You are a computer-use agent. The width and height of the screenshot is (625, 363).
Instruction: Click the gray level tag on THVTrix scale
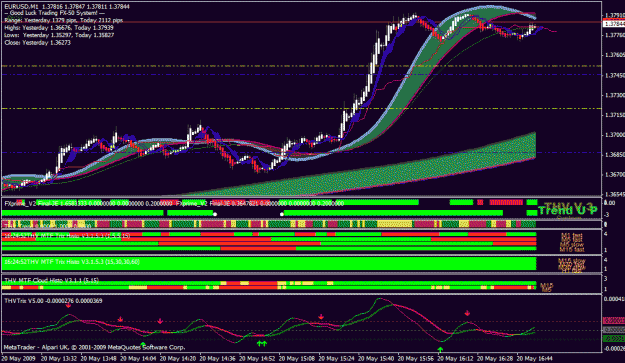(614, 330)
